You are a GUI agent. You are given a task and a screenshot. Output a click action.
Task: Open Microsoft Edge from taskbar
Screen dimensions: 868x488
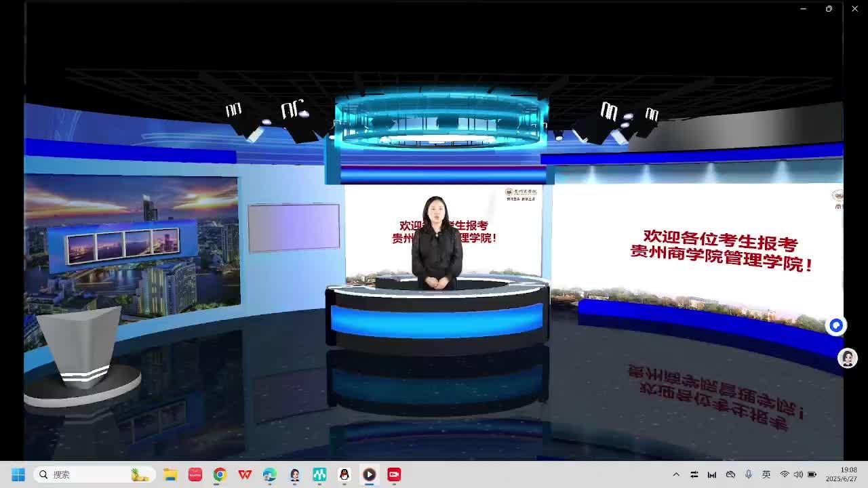pos(270,474)
